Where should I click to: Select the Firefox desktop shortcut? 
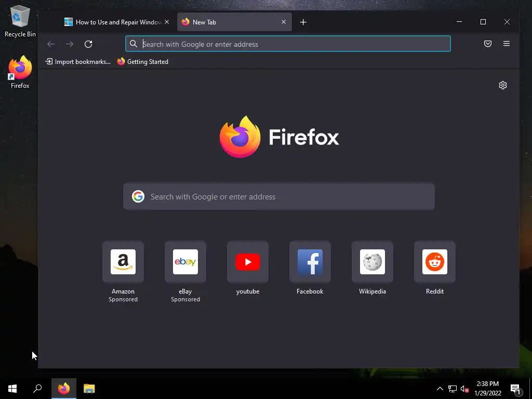20,72
